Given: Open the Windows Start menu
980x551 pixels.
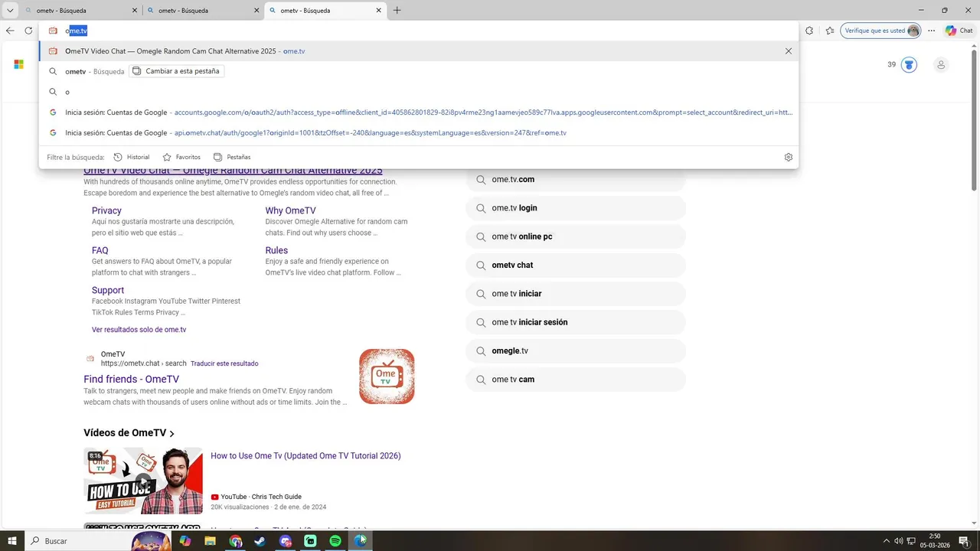Looking at the screenshot, I should pos(12,541).
